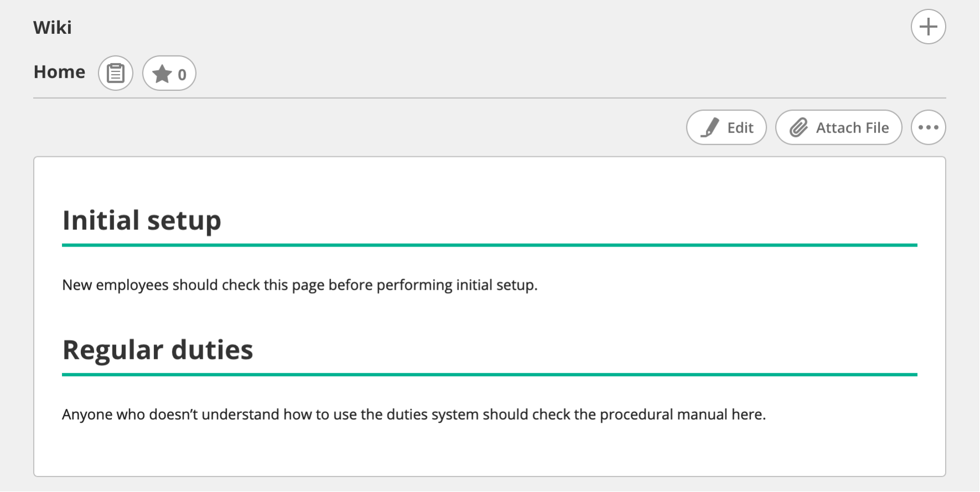Viewport: 980px width, 492px height.
Task: Click the green line under Regular duties
Action: (x=489, y=375)
